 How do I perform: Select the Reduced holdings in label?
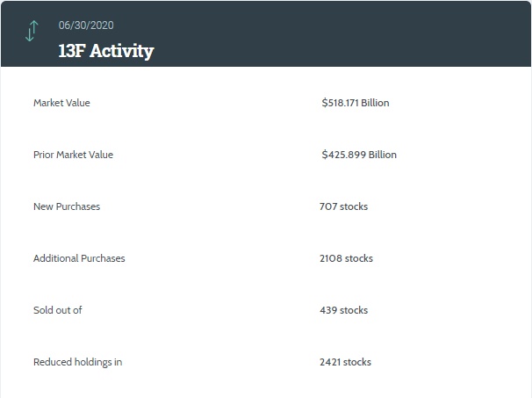(77, 362)
